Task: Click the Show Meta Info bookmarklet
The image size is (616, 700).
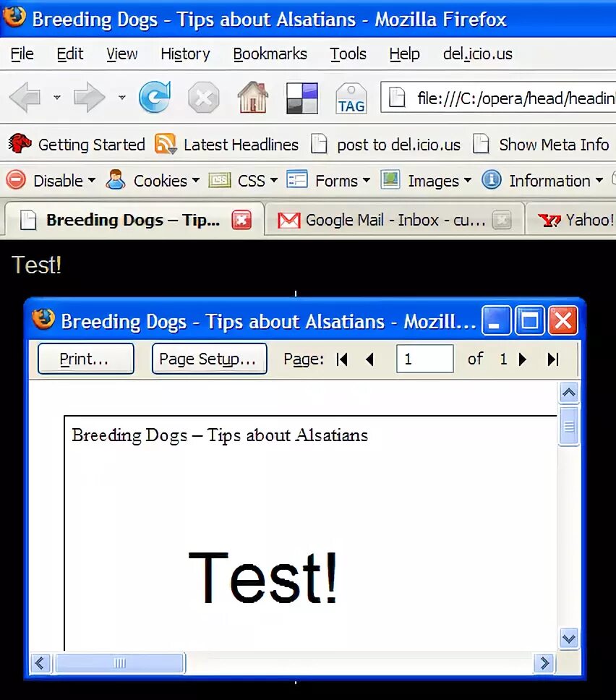Action: coord(554,144)
